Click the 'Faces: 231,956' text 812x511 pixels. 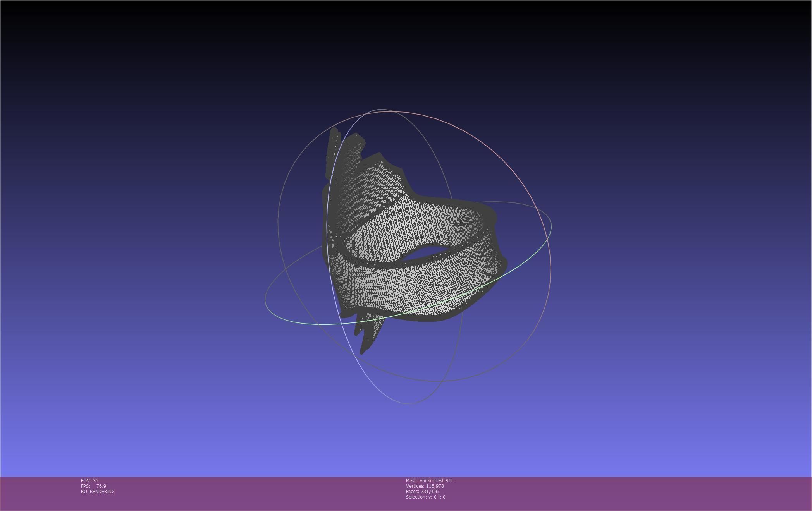(x=422, y=491)
